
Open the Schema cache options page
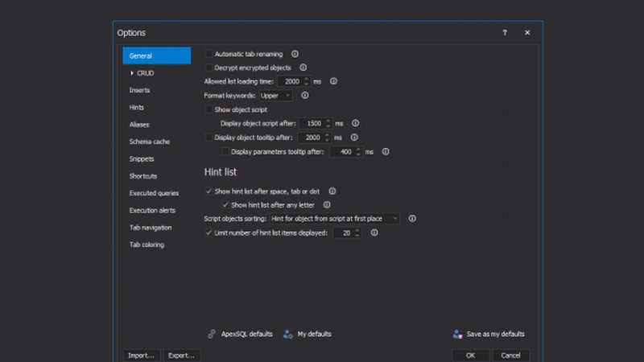point(150,142)
